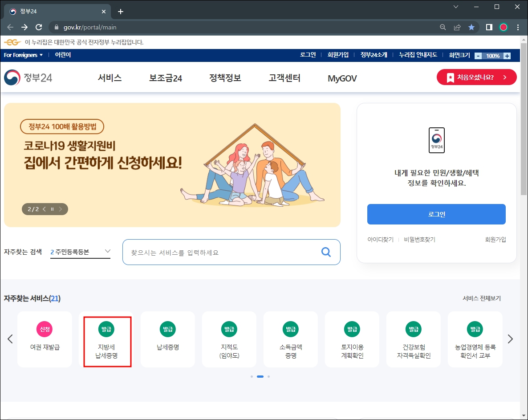Click the service search input field
Image resolution: width=528 pixels, height=420 pixels.
click(x=223, y=252)
